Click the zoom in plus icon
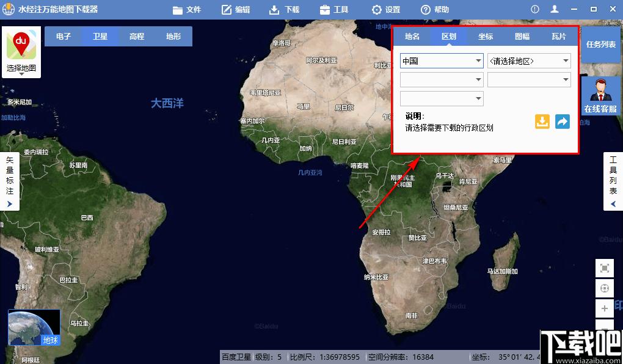Screen dimensions: 623x364 [605, 308]
